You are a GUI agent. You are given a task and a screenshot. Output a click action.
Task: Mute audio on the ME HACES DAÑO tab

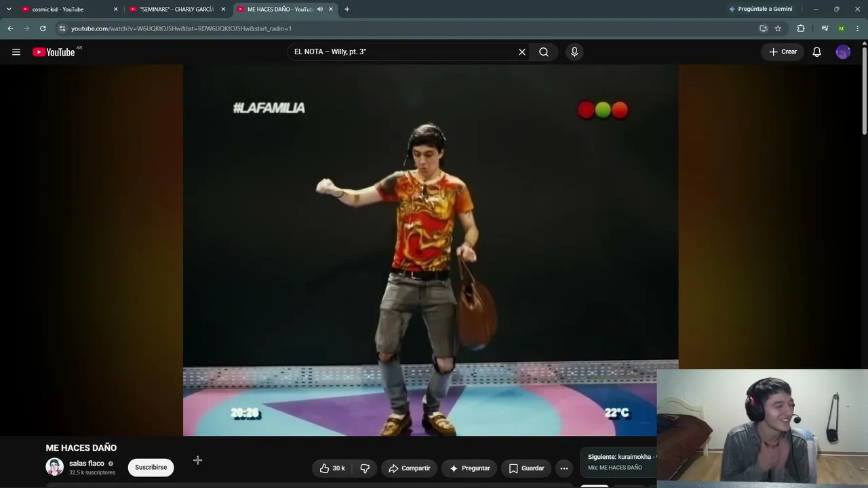[x=320, y=9]
